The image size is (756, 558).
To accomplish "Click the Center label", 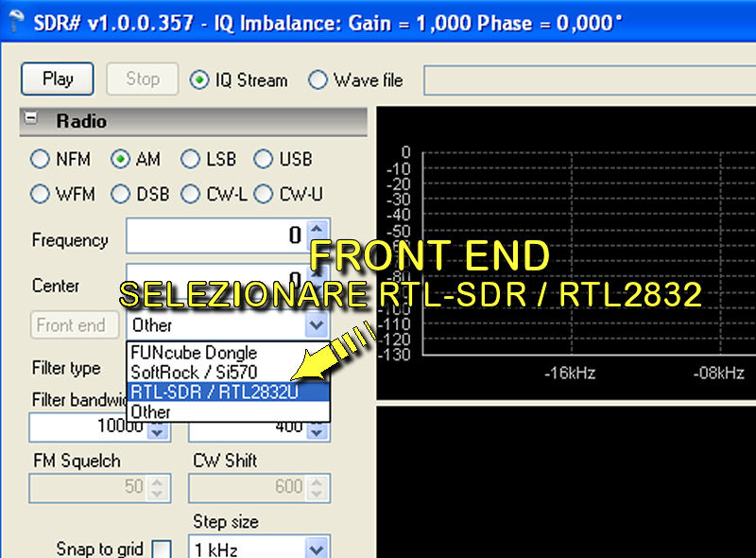I will 56,286.
